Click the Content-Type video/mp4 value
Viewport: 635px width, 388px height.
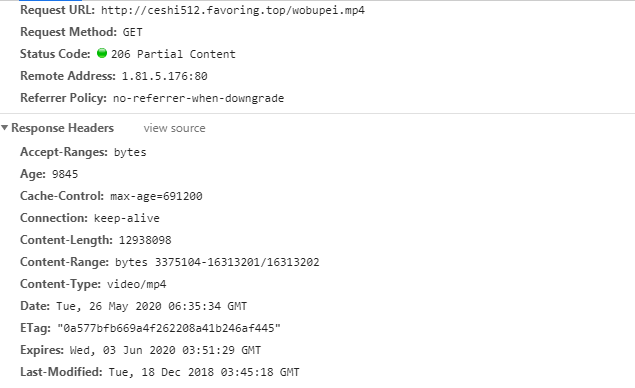tap(136, 284)
